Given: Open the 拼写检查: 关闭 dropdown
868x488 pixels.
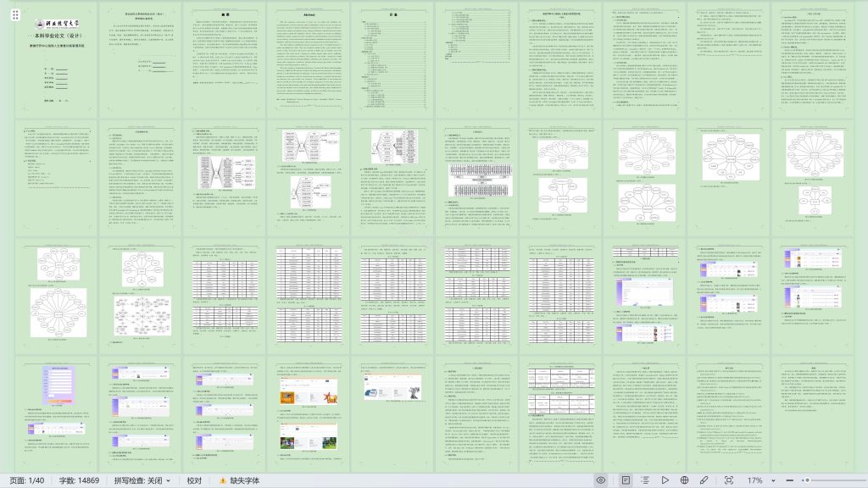Looking at the screenshot, I should (142, 481).
